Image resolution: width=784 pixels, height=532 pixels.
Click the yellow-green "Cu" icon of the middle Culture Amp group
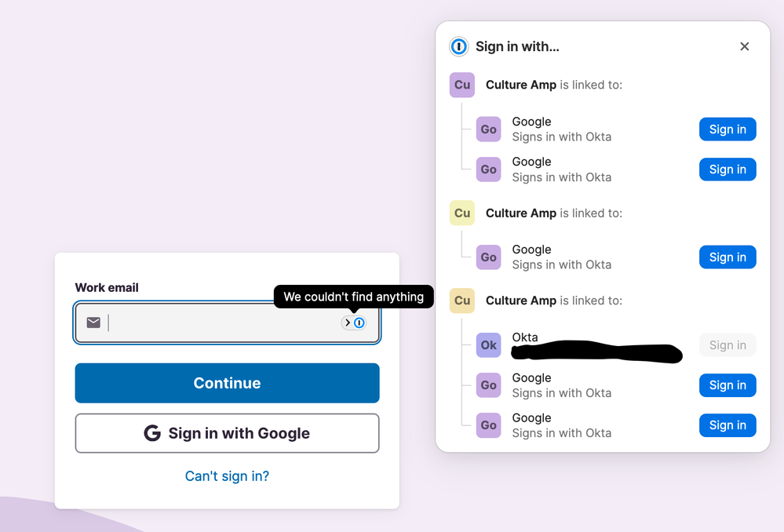coord(462,213)
